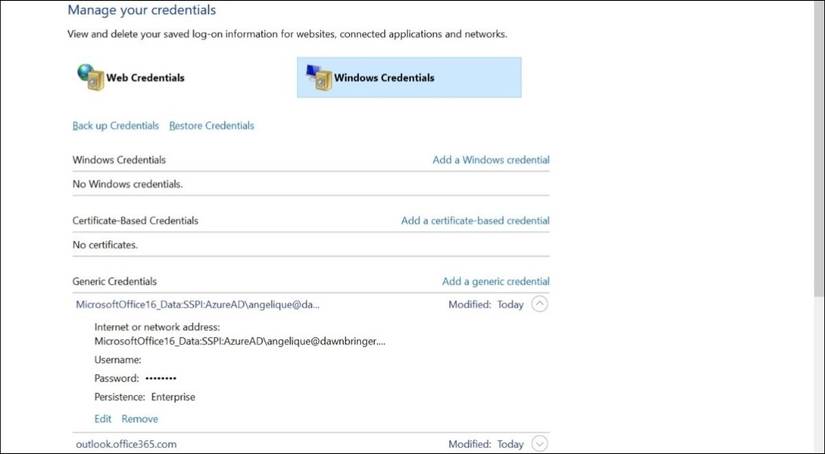Click the Windows Credentials section heading
The height and width of the screenshot is (454, 825).
[x=119, y=160]
